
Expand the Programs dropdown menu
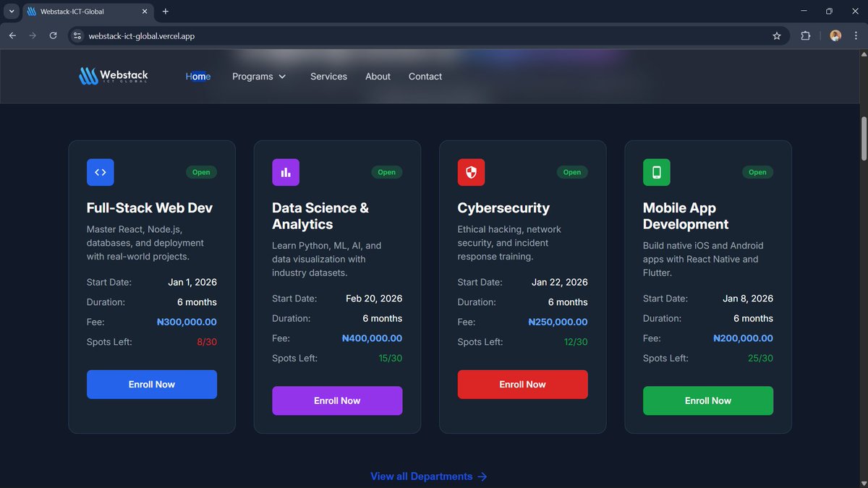[259, 76]
